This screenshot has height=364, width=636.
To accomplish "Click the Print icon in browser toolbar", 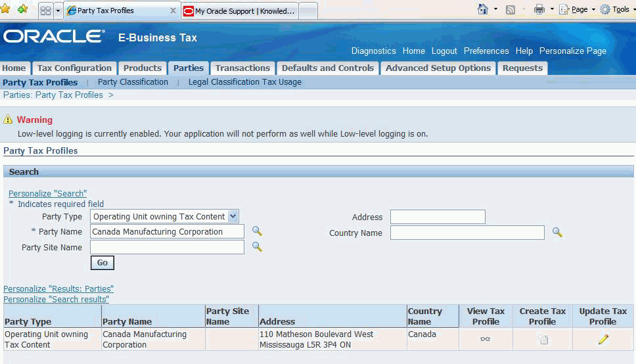I will [x=539, y=9].
